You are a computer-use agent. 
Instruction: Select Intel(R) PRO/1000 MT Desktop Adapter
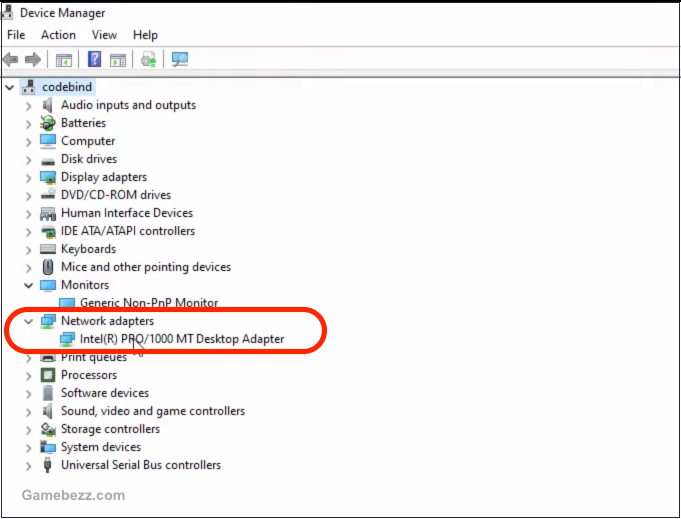coord(182,339)
